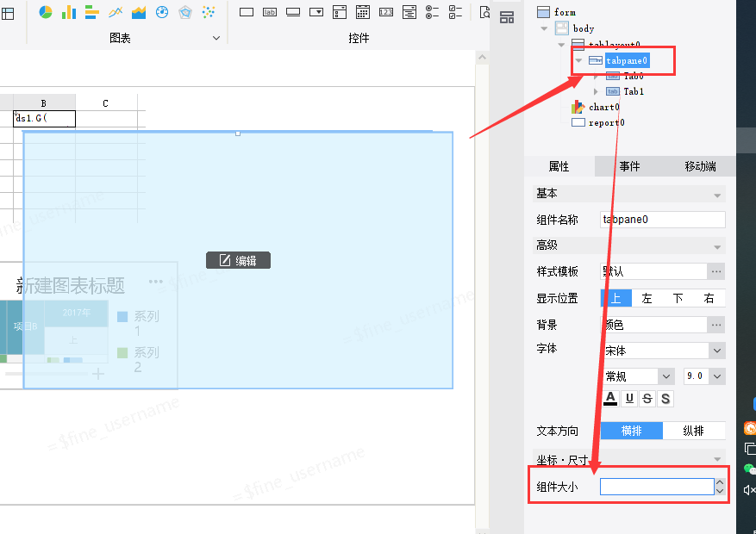Open 背景 settings with ellipsis button
The height and width of the screenshot is (534, 756).
[x=716, y=325]
